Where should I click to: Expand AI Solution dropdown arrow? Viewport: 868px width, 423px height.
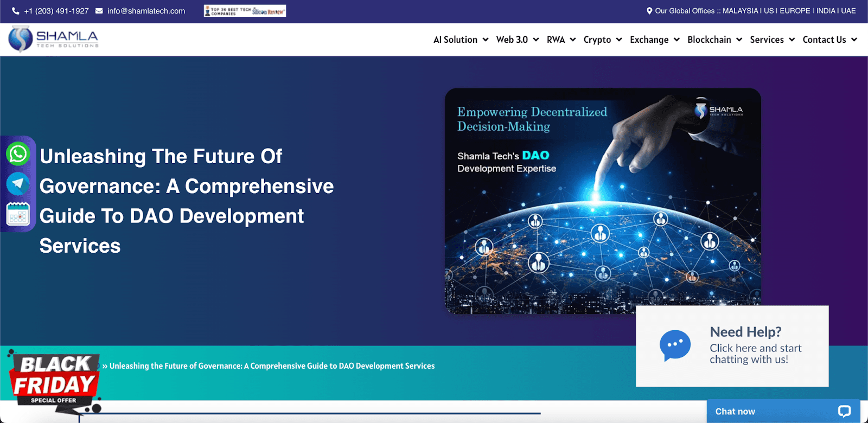coord(486,40)
